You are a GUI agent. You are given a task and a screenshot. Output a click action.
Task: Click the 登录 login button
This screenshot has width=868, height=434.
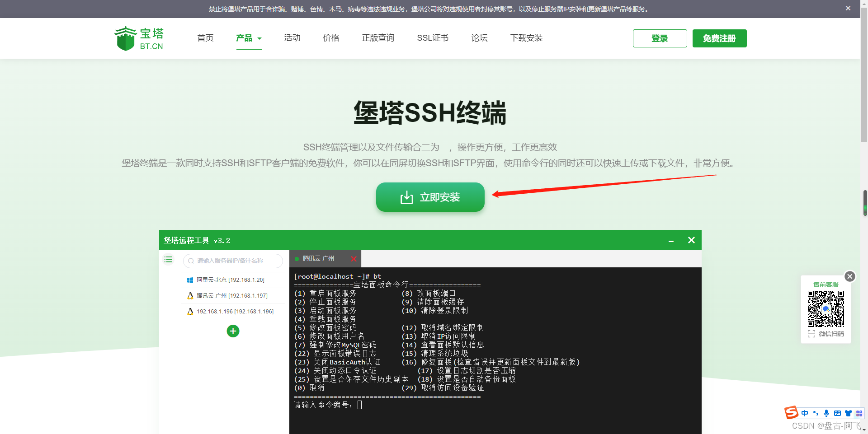point(660,38)
